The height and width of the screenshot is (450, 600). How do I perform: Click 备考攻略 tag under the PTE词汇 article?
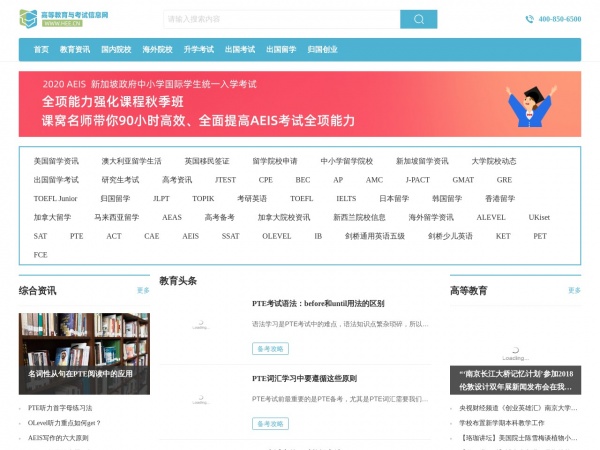point(270,424)
